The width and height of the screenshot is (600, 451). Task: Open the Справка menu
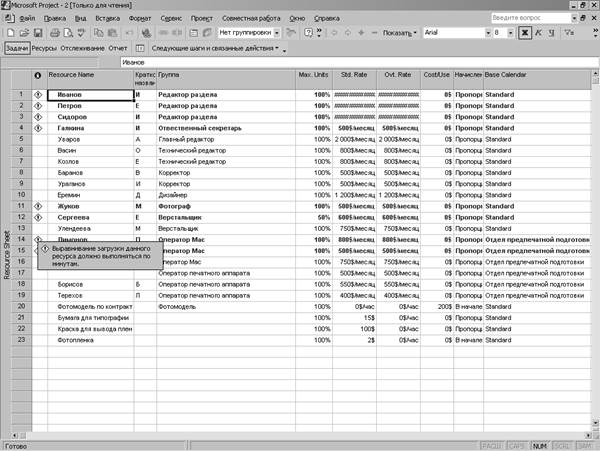[x=327, y=18]
